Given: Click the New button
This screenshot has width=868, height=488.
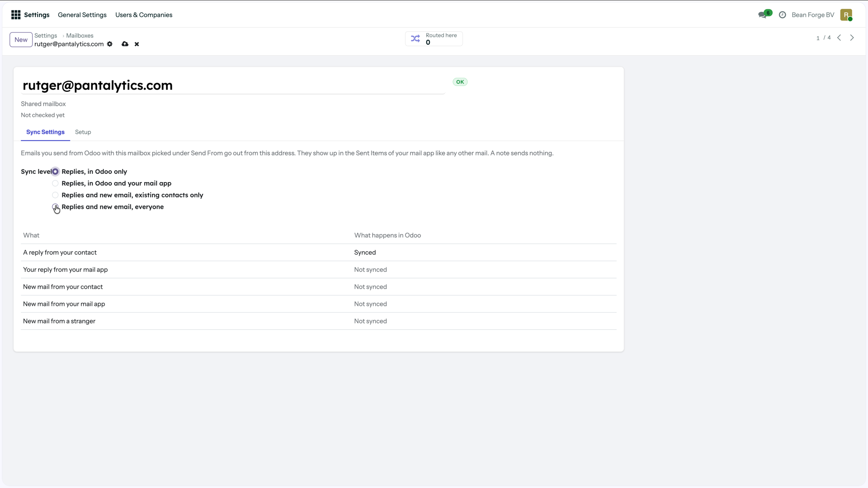Looking at the screenshot, I should (21, 40).
